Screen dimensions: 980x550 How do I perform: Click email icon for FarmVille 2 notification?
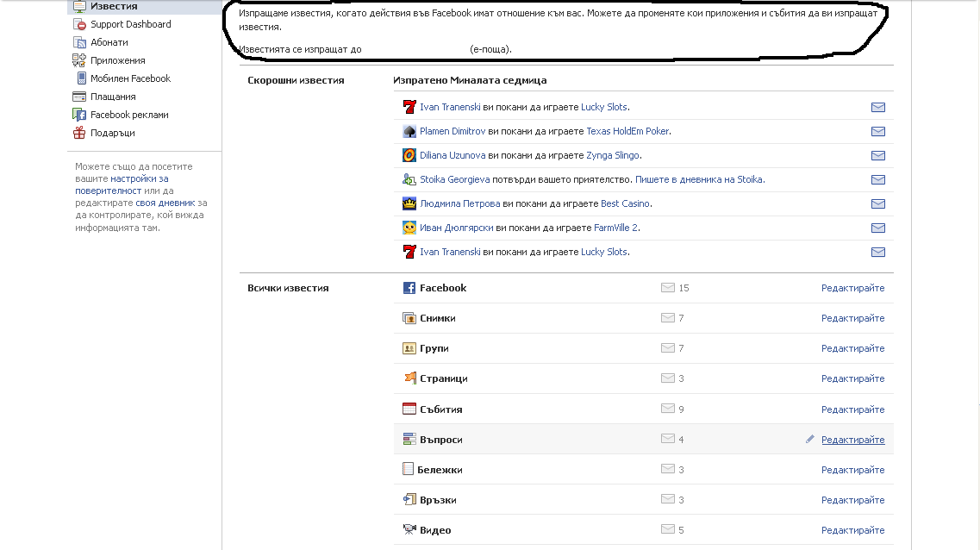tap(878, 228)
